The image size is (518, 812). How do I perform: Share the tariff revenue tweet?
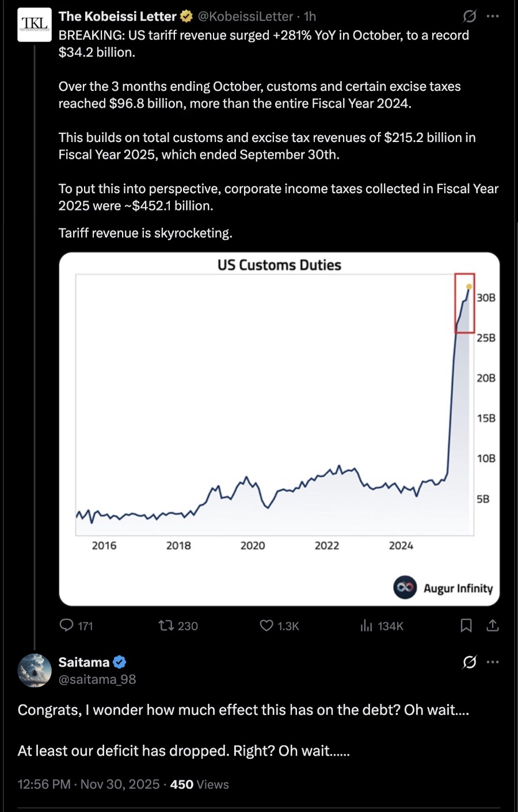coord(493,626)
